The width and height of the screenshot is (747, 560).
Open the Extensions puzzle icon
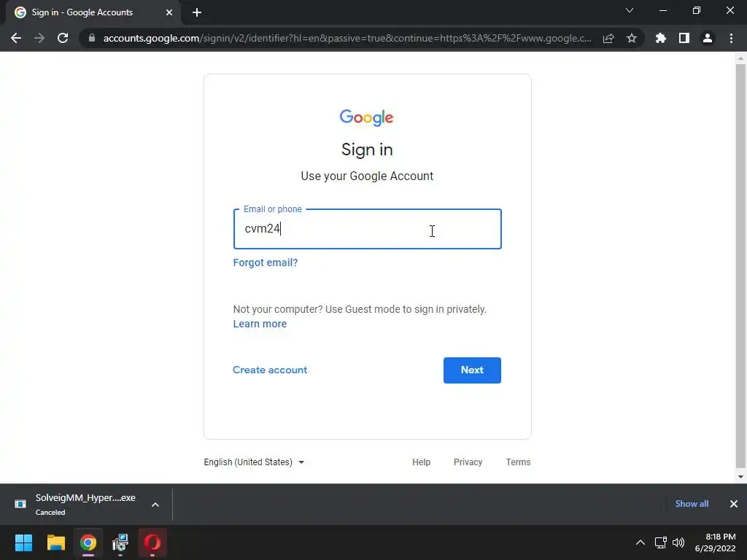(x=661, y=38)
